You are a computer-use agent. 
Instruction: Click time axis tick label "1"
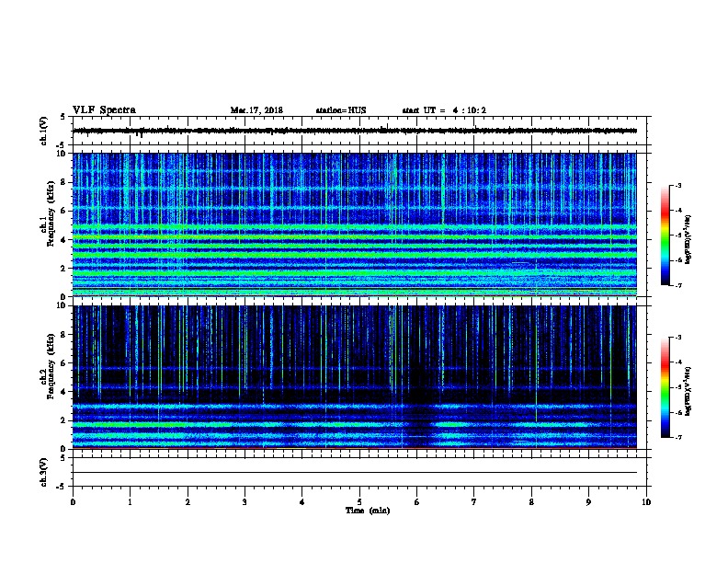130,501
